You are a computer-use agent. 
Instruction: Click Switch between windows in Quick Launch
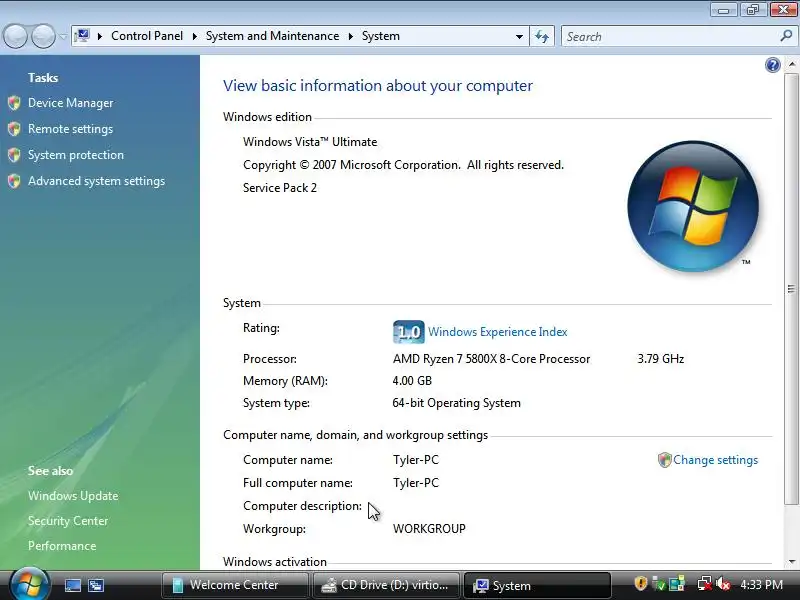coord(96,586)
